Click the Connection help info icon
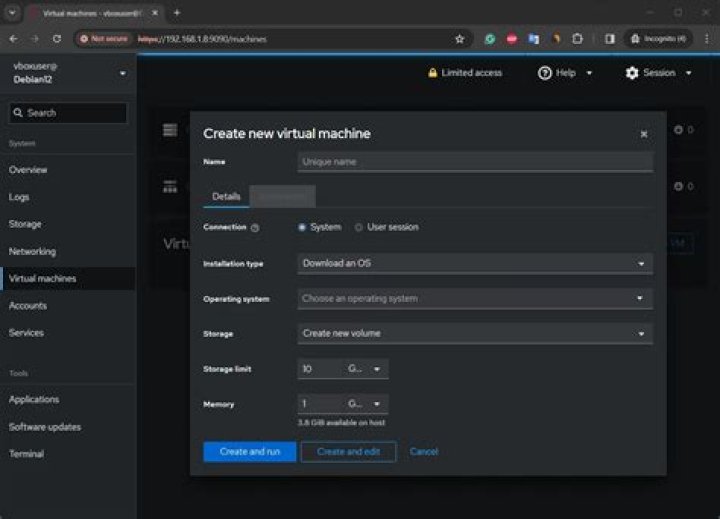Image resolution: width=720 pixels, height=519 pixels. [255, 228]
